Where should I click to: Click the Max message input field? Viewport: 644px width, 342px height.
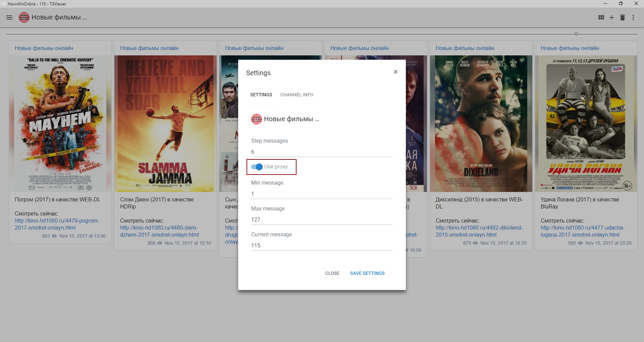tap(322, 220)
